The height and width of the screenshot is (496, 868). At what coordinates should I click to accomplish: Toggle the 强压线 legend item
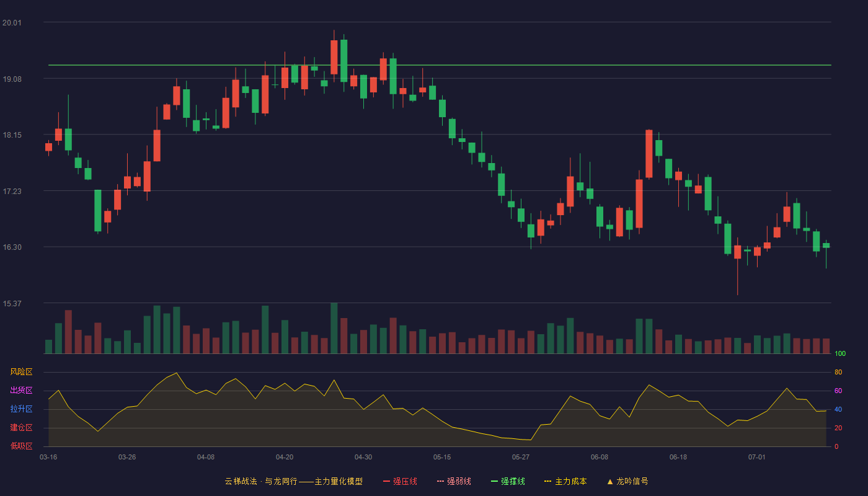coord(400,481)
